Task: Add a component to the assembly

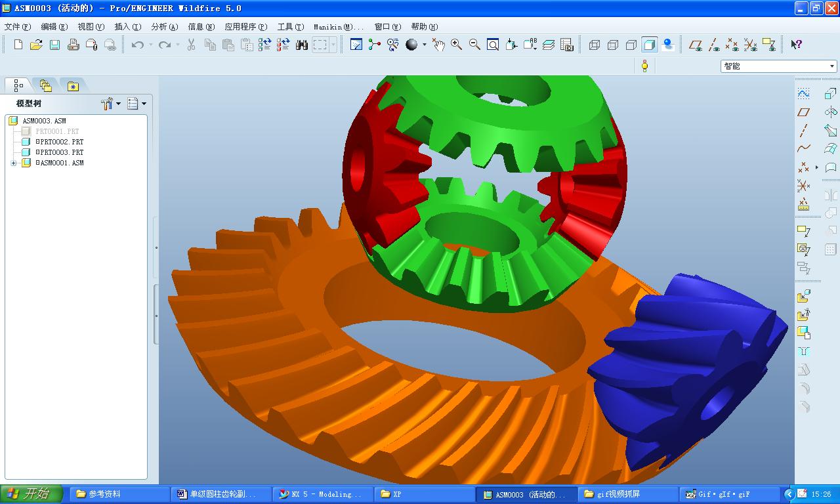Action: point(803,297)
